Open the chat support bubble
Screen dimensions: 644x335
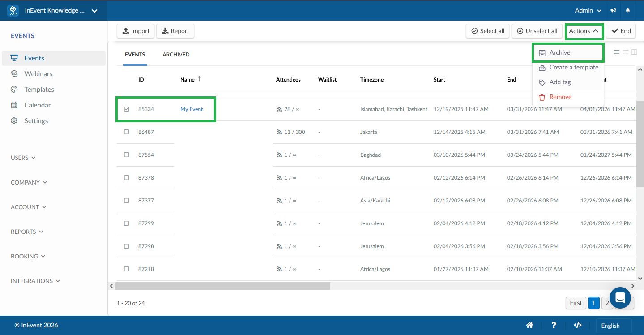point(620,298)
